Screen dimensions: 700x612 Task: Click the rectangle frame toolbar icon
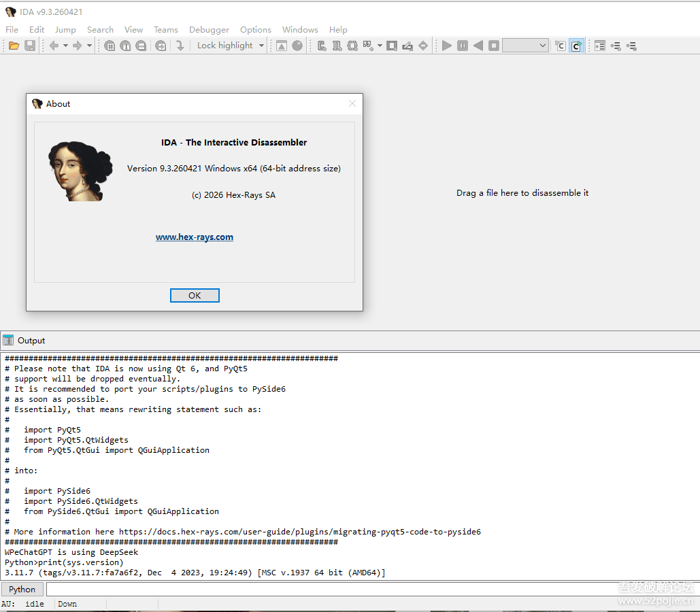point(392,46)
